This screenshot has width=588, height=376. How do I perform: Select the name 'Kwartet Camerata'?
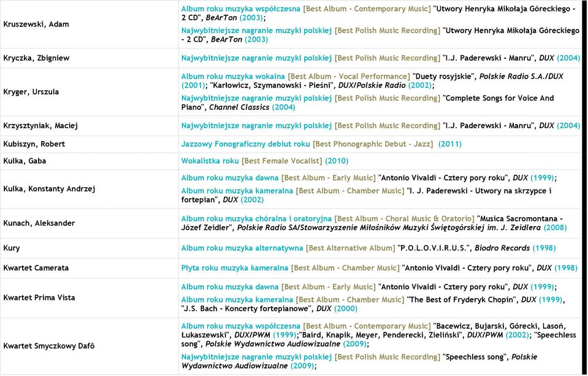click(x=36, y=268)
